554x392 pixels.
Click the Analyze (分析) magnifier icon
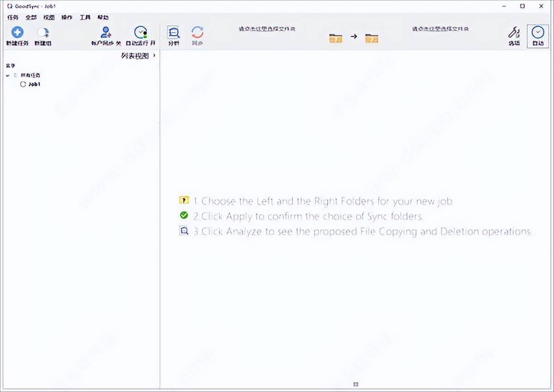point(174,33)
